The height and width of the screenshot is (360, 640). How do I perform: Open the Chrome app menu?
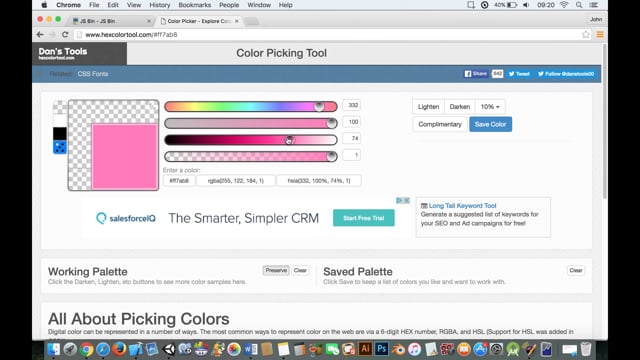(x=68, y=5)
